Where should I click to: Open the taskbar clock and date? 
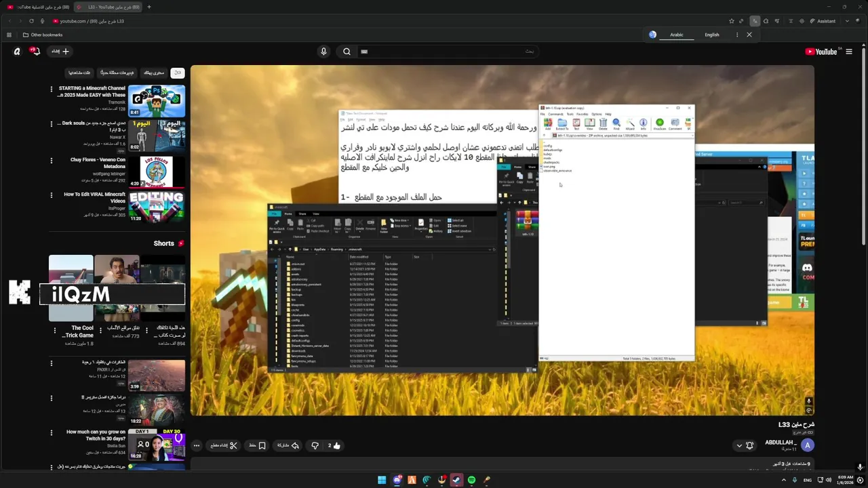[x=846, y=480]
